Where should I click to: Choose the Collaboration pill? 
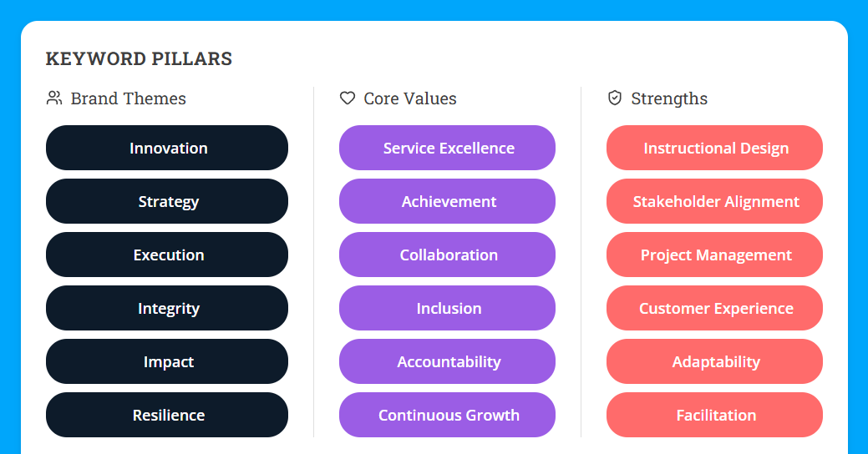[x=447, y=255]
